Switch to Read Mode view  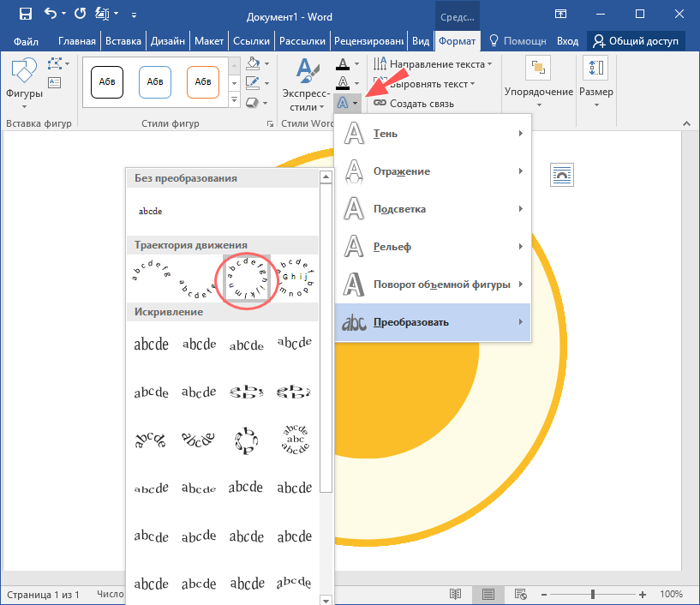[455, 594]
